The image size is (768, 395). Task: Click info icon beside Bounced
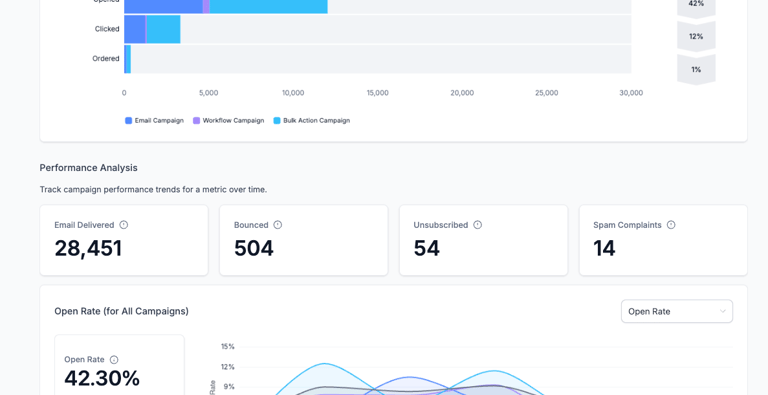[278, 225]
